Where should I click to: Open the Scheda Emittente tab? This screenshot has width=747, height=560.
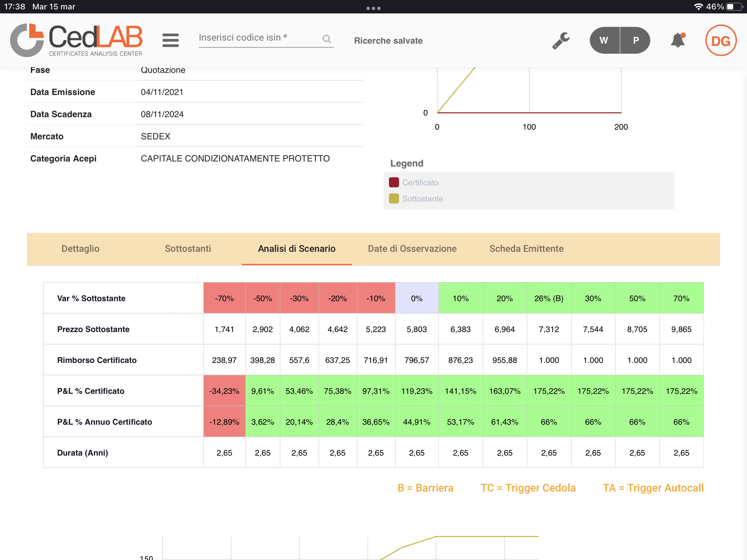(x=526, y=249)
